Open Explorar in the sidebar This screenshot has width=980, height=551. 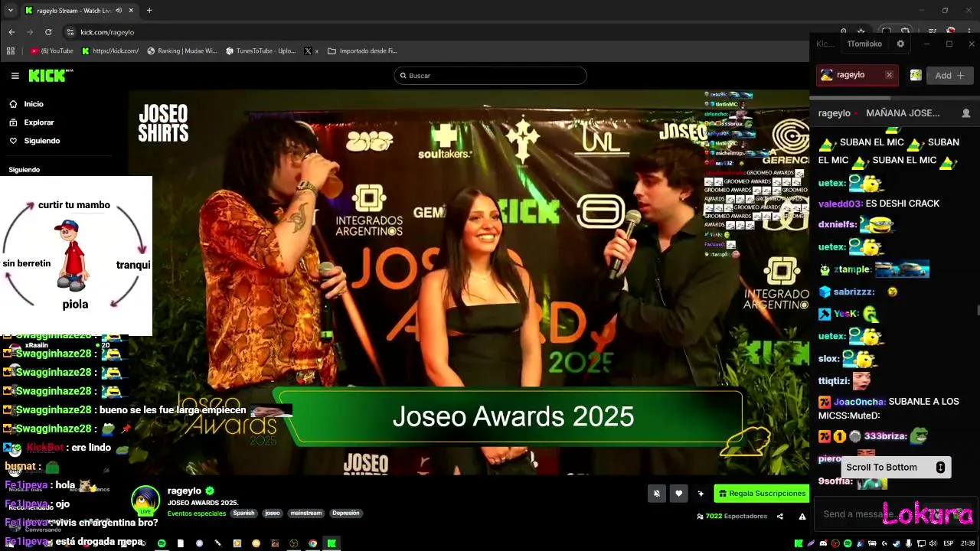coord(39,122)
